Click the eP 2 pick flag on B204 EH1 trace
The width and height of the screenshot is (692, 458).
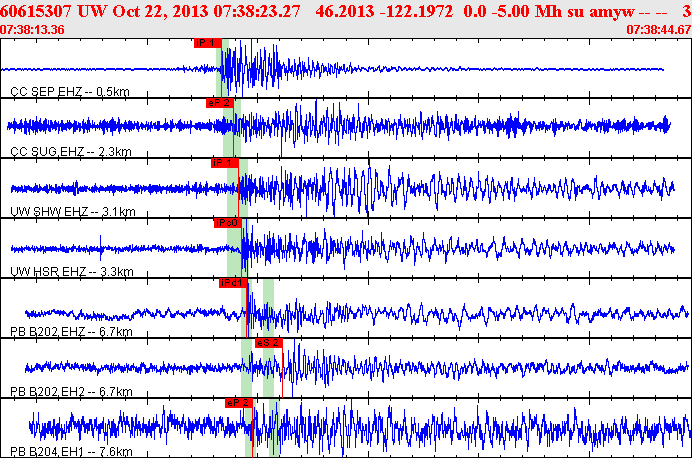(x=239, y=403)
